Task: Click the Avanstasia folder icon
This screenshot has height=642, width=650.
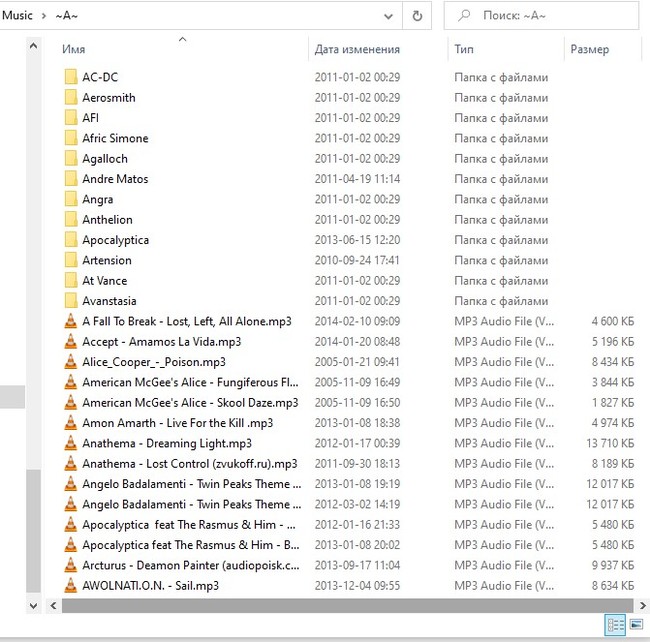Action: [x=70, y=301]
